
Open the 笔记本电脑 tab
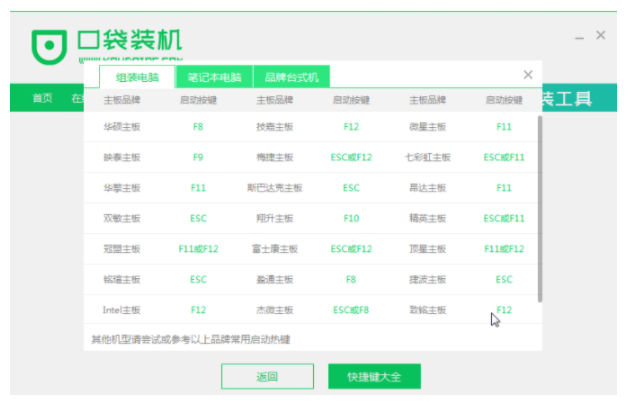[x=208, y=77]
